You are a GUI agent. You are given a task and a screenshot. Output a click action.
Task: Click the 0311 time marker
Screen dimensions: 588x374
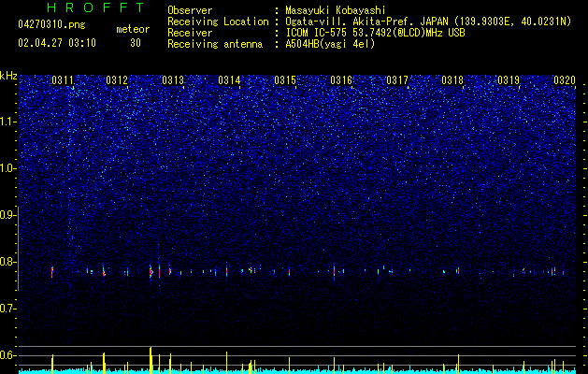63,80
